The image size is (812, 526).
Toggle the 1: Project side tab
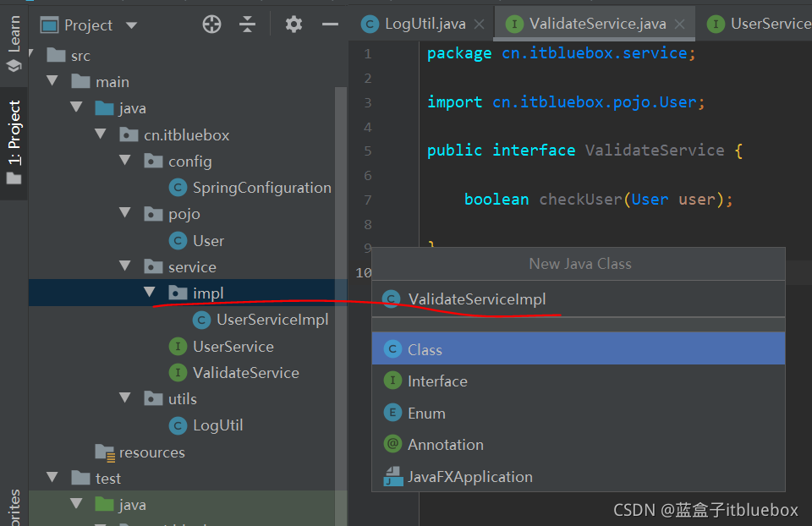coord(14,142)
